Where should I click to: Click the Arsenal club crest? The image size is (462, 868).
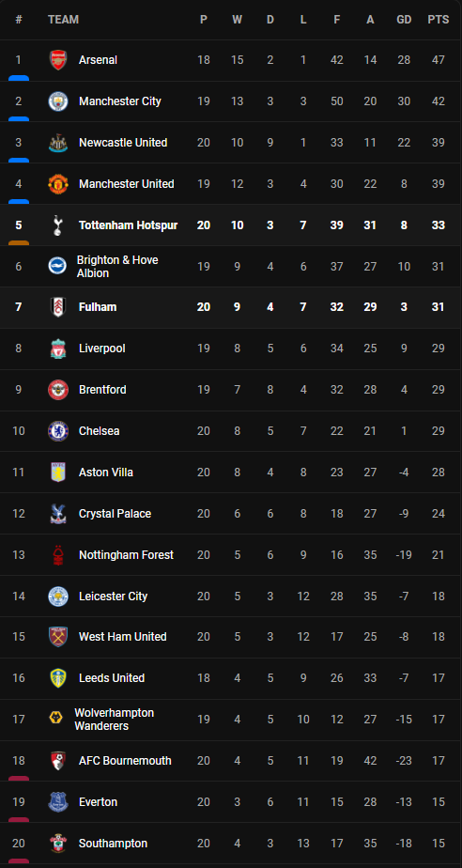point(58,60)
